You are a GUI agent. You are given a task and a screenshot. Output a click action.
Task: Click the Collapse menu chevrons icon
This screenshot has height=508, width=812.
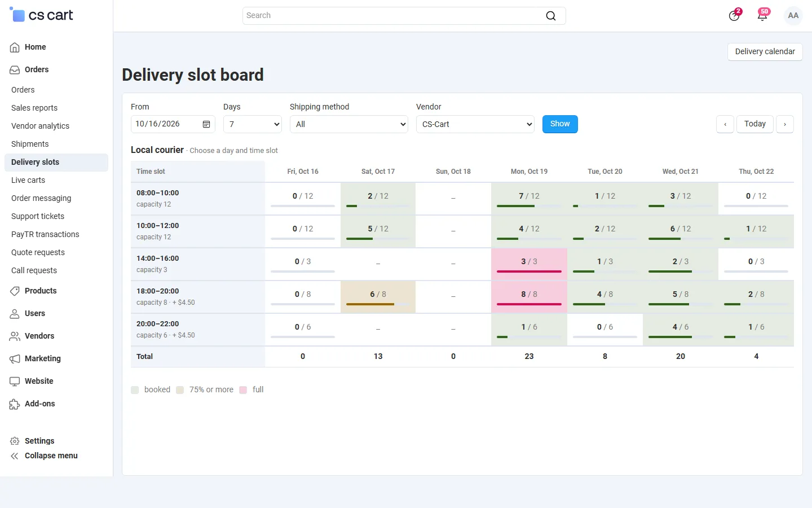pos(15,456)
